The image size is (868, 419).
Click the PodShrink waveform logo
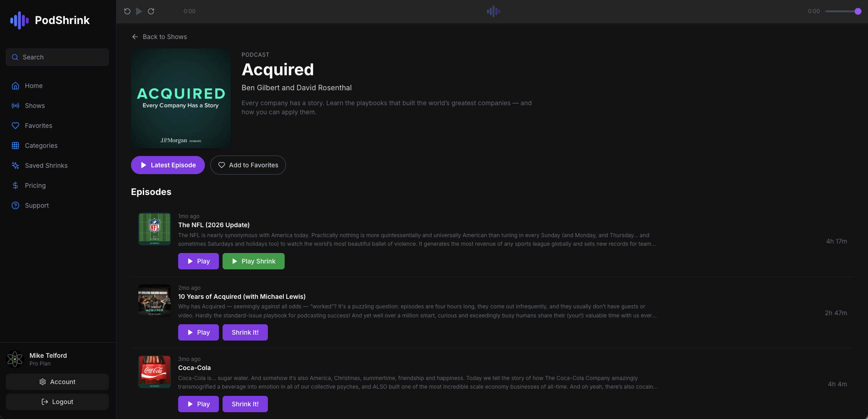click(19, 20)
